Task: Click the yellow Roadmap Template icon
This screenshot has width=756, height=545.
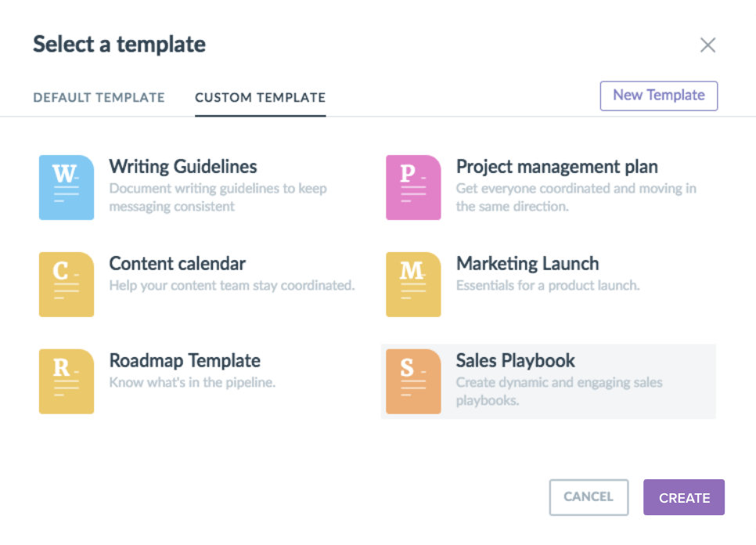Action: [x=67, y=381]
